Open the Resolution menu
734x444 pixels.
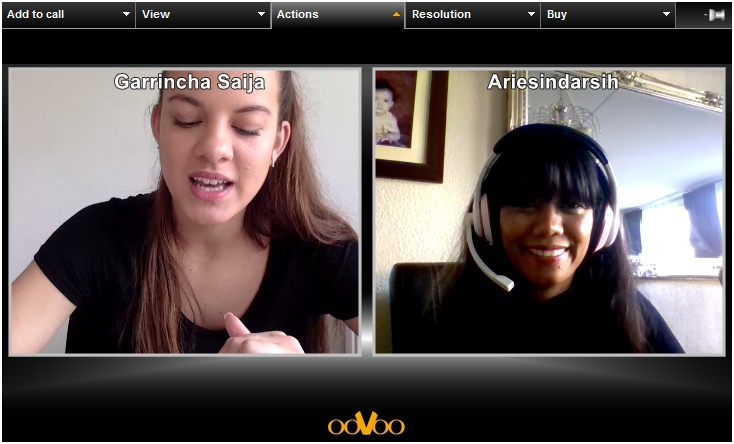pyautogui.click(x=473, y=15)
